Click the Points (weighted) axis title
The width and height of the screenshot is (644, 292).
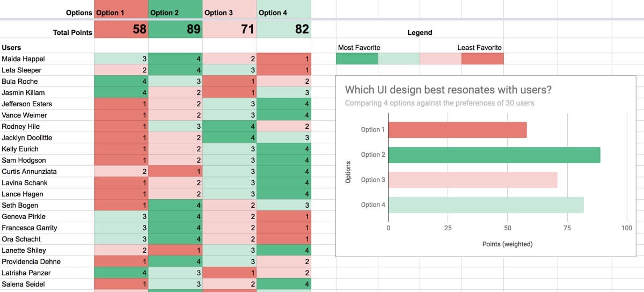click(x=507, y=244)
